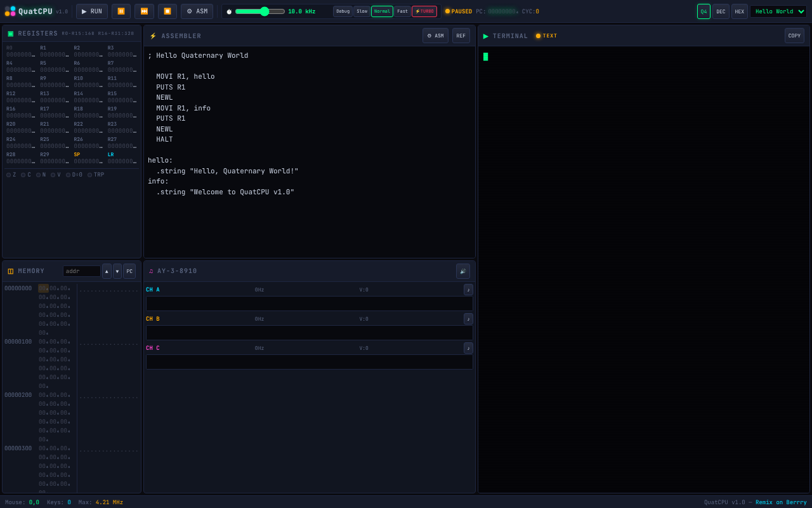
Task: Click memory address 00000200
Action: [x=18, y=395]
